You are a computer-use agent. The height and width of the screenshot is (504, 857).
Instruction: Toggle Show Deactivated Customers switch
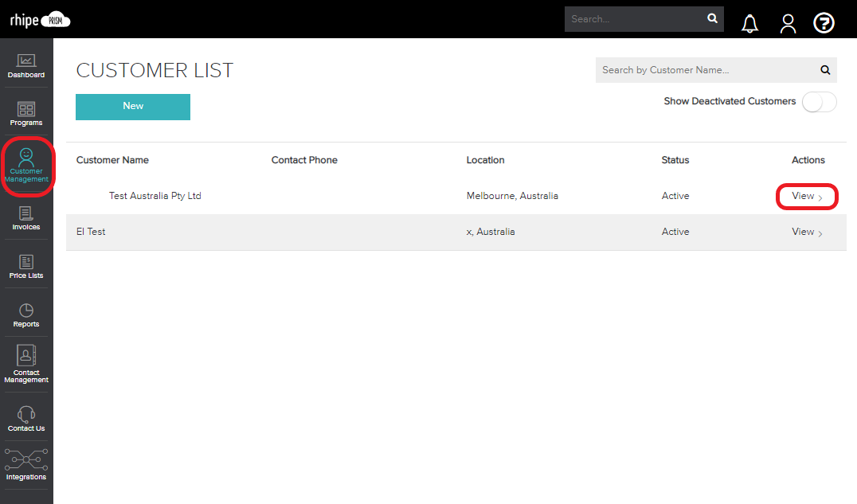(819, 102)
